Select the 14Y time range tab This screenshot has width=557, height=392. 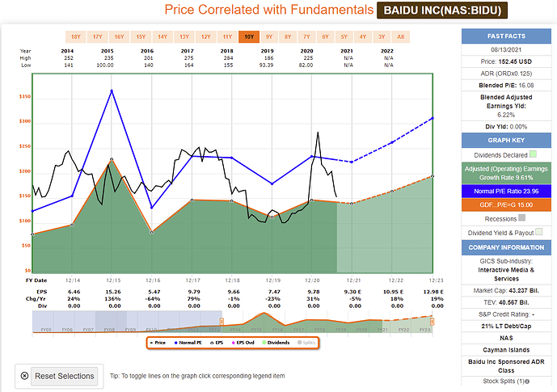tap(162, 36)
